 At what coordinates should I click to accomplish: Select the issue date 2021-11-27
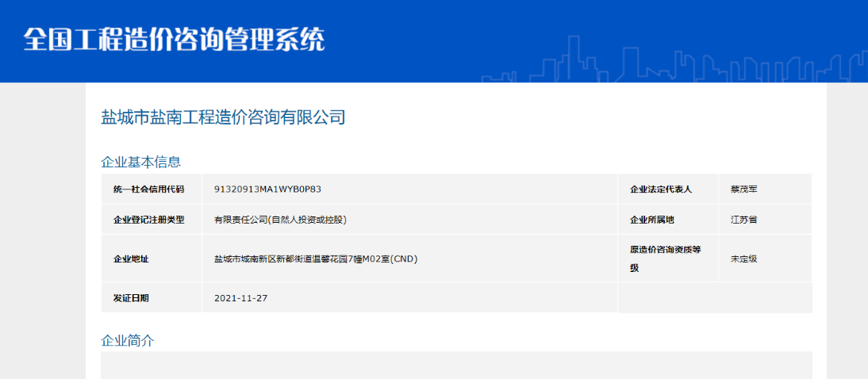point(241,297)
